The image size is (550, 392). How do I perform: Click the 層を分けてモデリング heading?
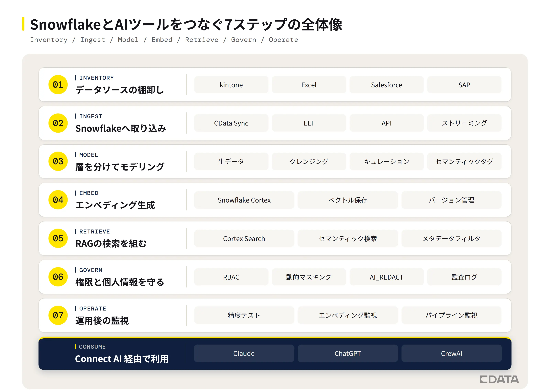coord(120,167)
